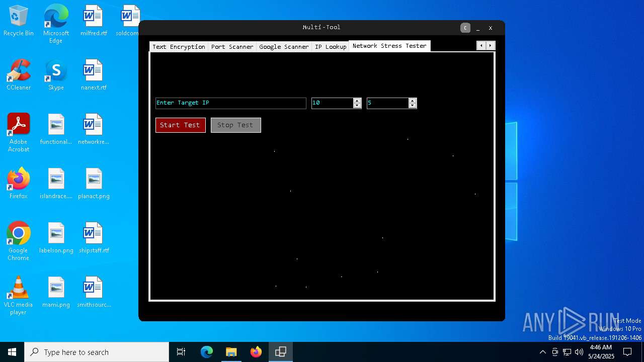The width and height of the screenshot is (644, 362).
Task: Open Firefox from the taskbar
Action: 256,352
